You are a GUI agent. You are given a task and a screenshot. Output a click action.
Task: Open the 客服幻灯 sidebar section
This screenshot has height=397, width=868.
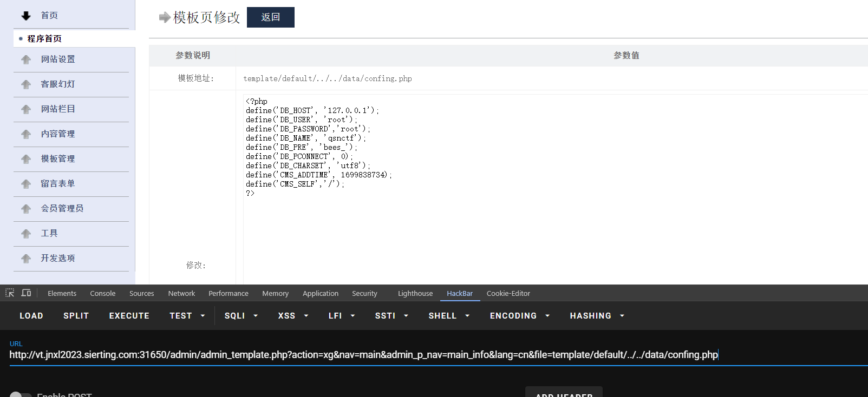point(58,84)
